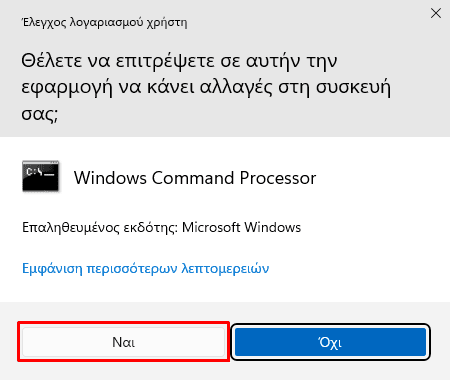This screenshot has height=380, width=450.
Task: Click the Επαληθευμένος εκδότης label
Action: click(100, 228)
